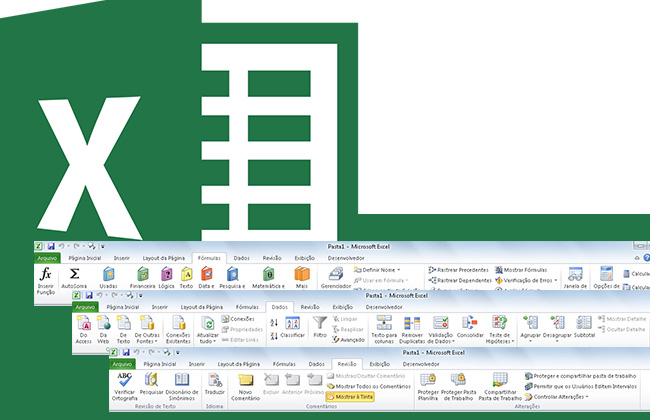Open Conexões Existentes icon
This screenshot has width=650, height=420.
pyautogui.click(x=178, y=323)
